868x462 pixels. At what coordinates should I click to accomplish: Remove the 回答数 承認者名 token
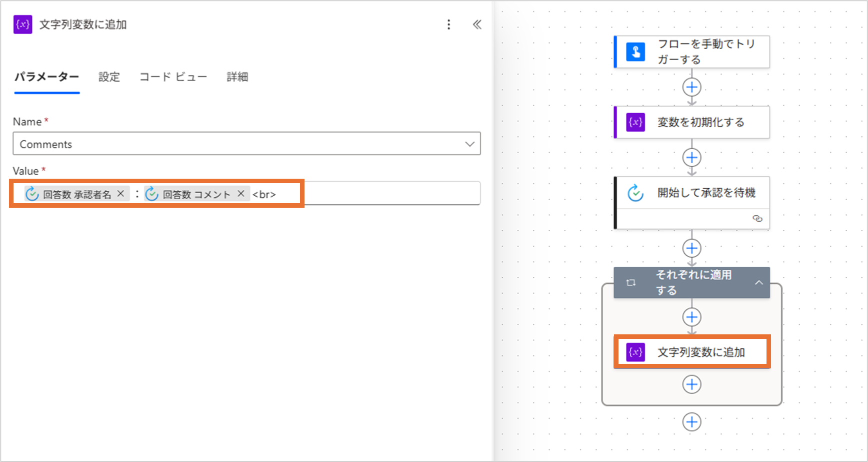point(120,194)
